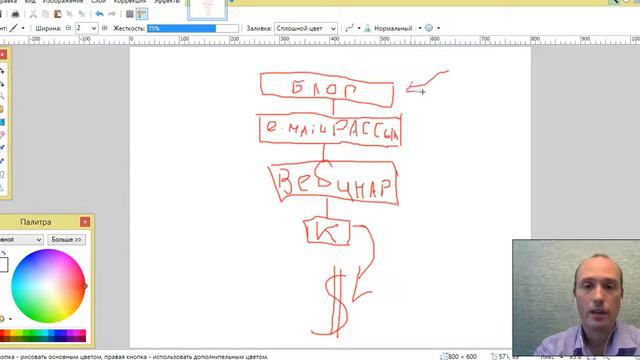Click the Copy icon in the toolbar

coord(45,14)
